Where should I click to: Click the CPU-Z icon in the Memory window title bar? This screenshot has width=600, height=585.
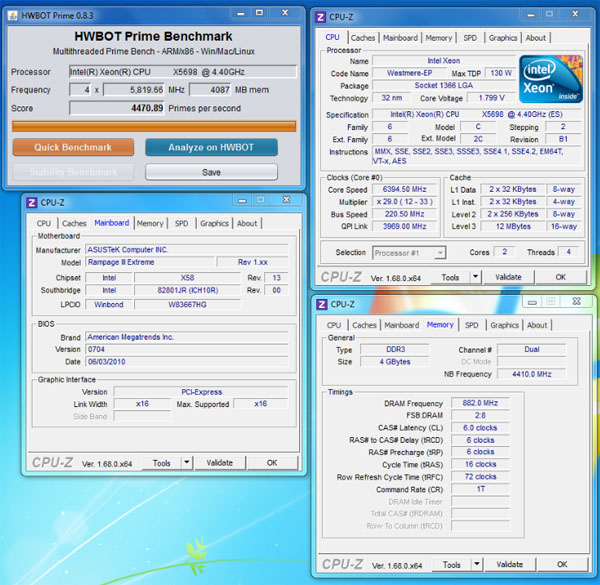[322, 304]
